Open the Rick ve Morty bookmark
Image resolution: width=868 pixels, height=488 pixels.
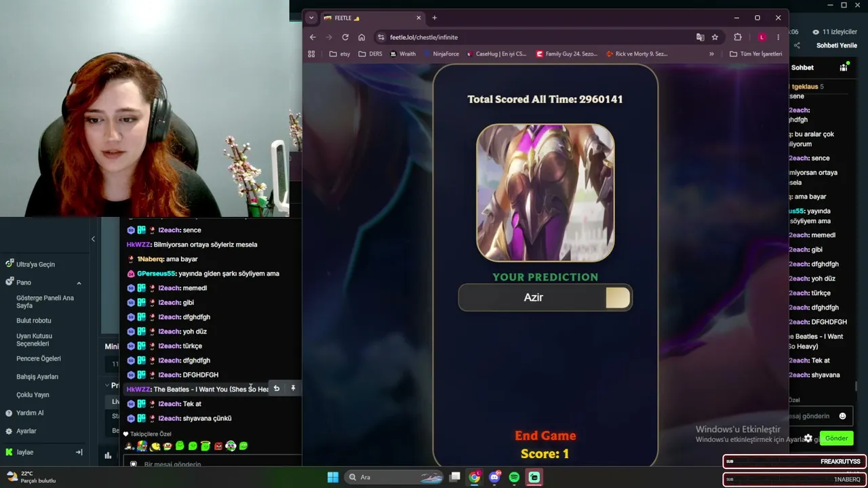click(637, 54)
